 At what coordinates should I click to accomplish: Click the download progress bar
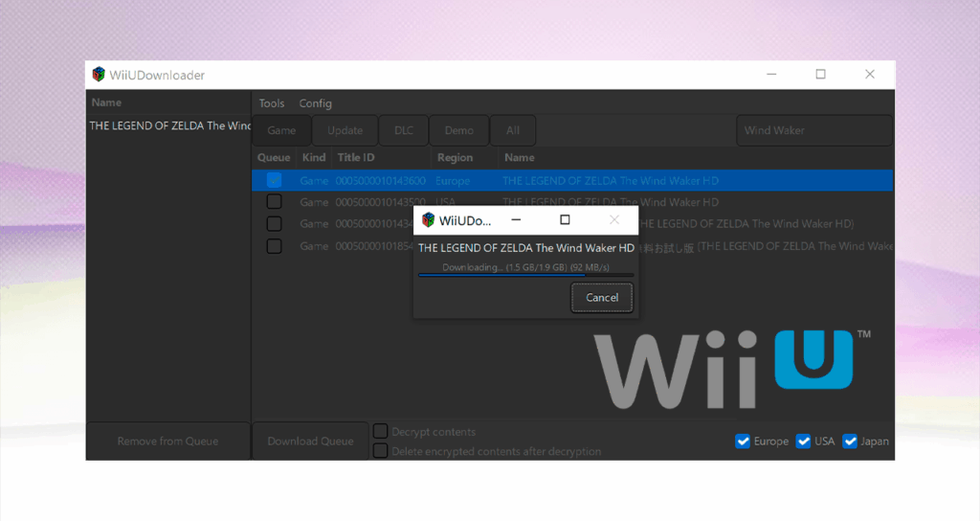[525, 276]
